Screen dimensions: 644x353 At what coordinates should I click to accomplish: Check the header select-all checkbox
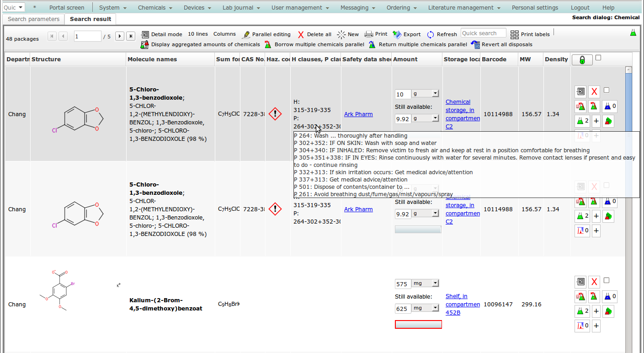pyautogui.click(x=598, y=58)
